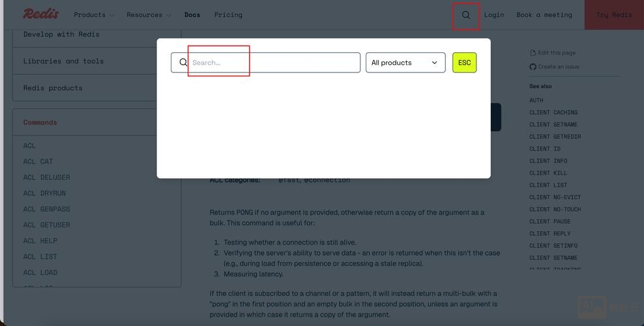Open the All products dropdown
Viewport: 644px width, 326px height.
pos(405,63)
